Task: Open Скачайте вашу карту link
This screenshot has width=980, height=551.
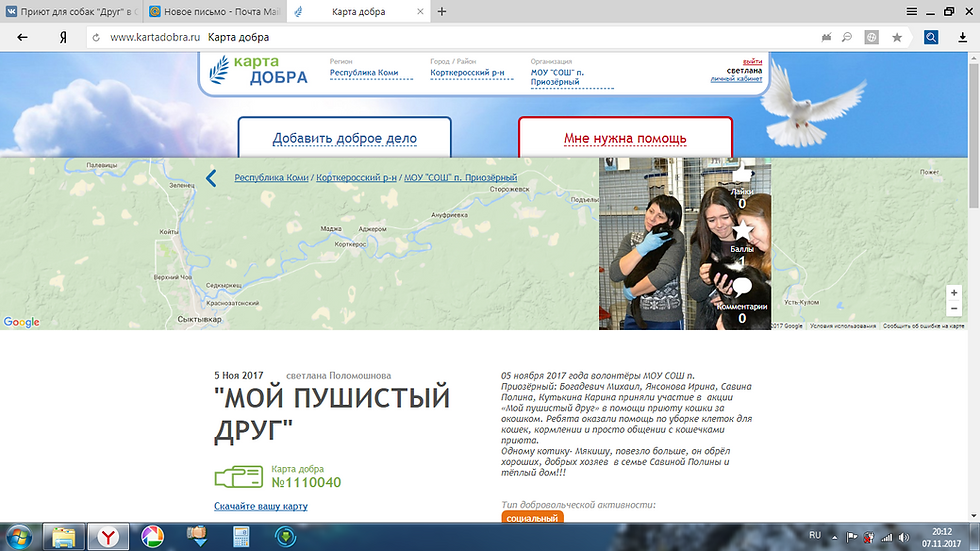Action: click(x=261, y=506)
